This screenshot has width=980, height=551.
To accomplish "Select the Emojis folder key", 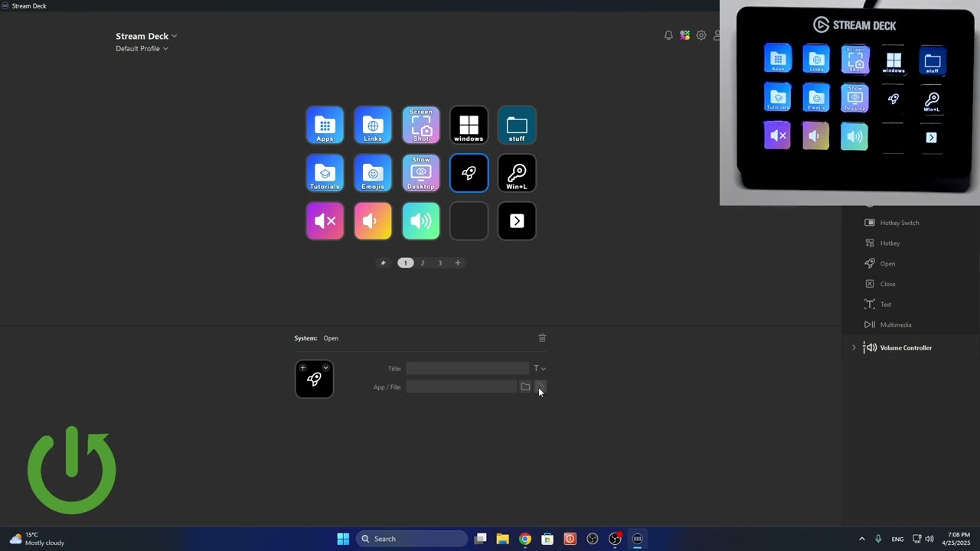I will 373,173.
